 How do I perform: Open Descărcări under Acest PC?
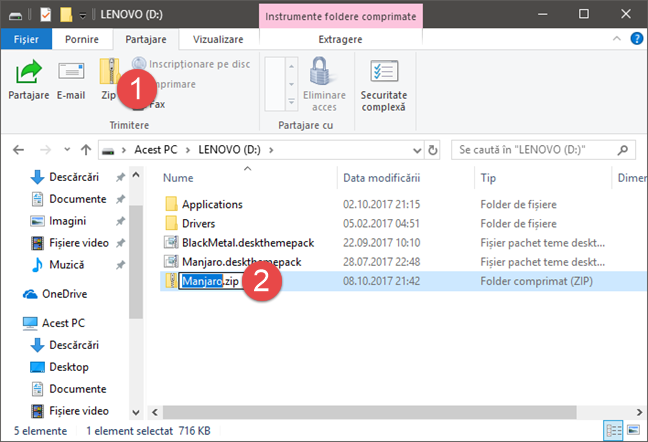[74, 345]
